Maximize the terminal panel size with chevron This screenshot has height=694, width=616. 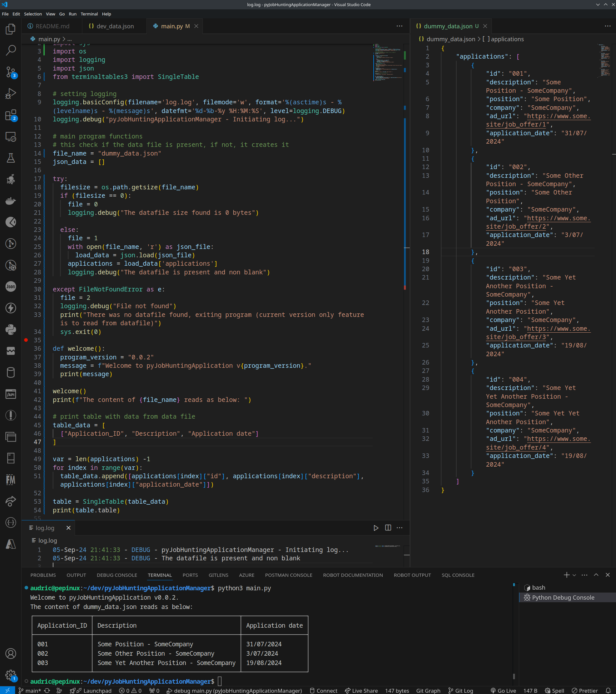tap(596, 575)
